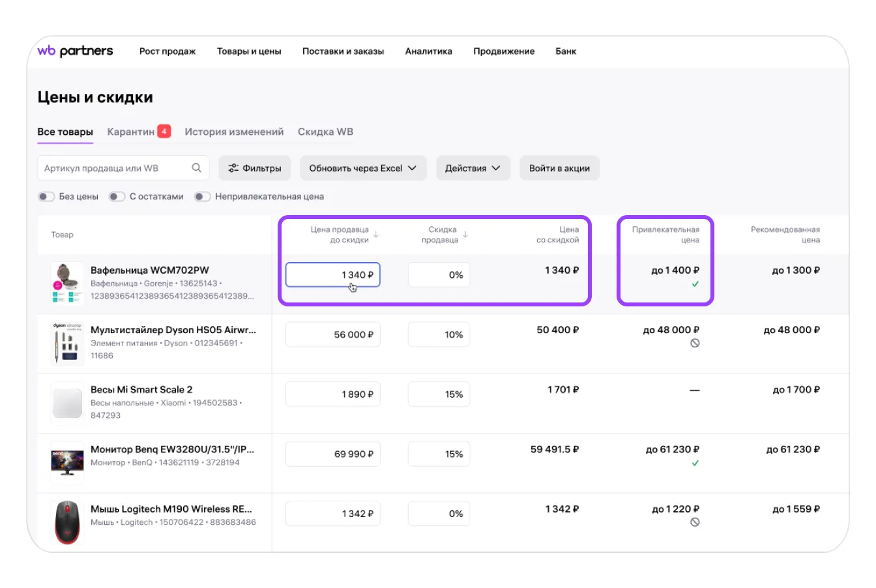Click discount field 10% for Dyson
876x588 pixels.
(x=439, y=334)
